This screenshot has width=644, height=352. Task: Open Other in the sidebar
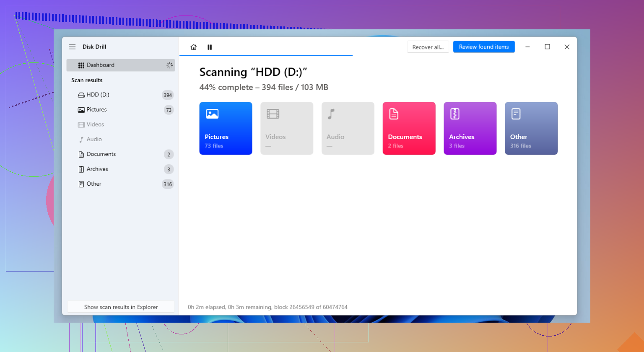121,184
